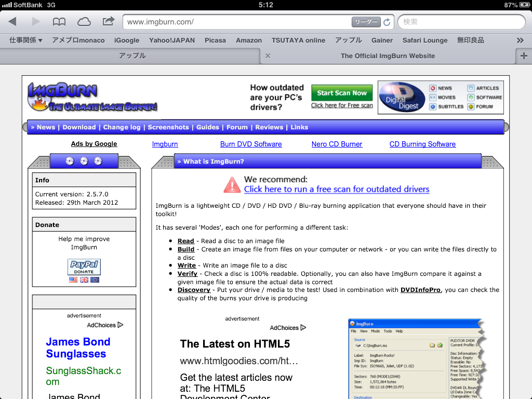Click the Digital Digest logo
This screenshot has width=532, height=399.
pyautogui.click(x=402, y=97)
